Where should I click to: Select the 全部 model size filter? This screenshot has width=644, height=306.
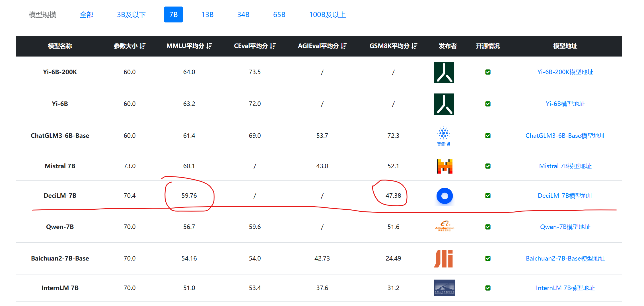pos(87,15)
